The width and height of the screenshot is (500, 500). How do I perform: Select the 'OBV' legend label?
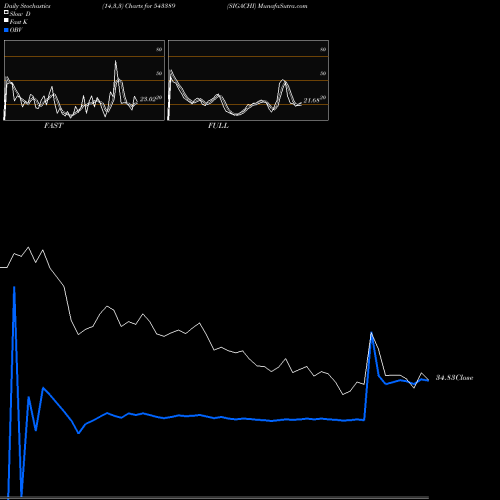click(16, 30)
